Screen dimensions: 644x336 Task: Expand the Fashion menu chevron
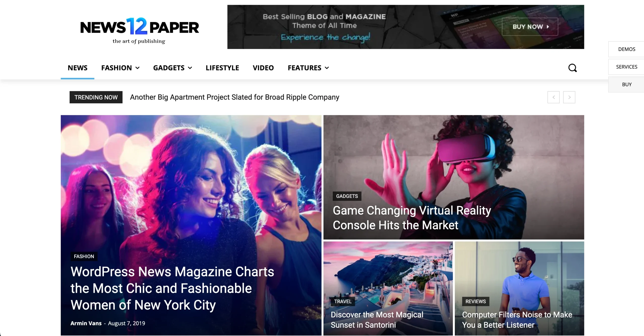[x=137, y=68]
